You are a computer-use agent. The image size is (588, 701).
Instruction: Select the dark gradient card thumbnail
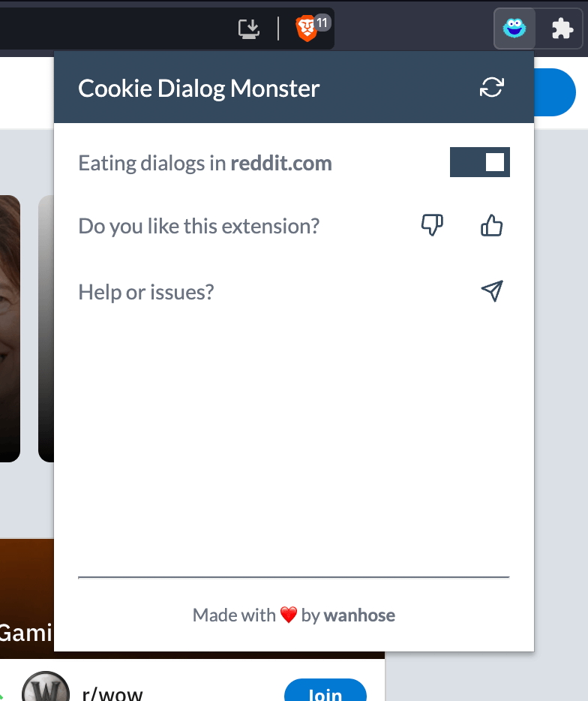tap(46, 329)
